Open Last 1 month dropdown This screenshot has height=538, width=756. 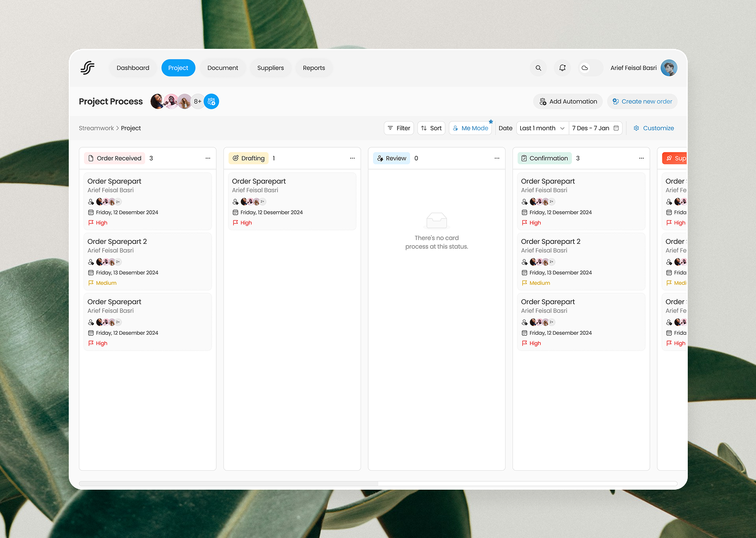[542, 128]
